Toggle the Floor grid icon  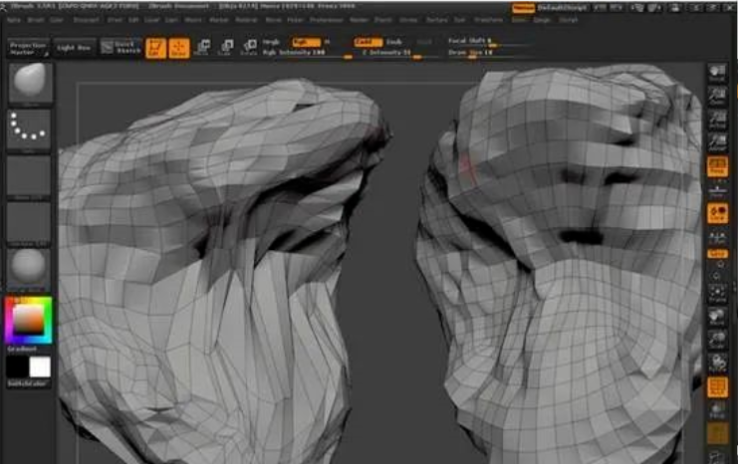(717, 190)
